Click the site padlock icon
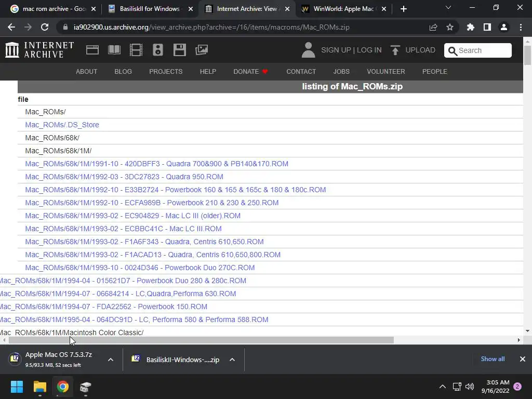Viewport: 532px width, 399px height. click(x=65, y=27)
